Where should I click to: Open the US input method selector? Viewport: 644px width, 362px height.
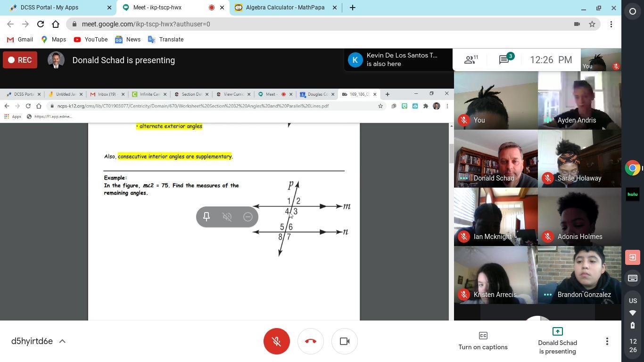coord(633,301)
